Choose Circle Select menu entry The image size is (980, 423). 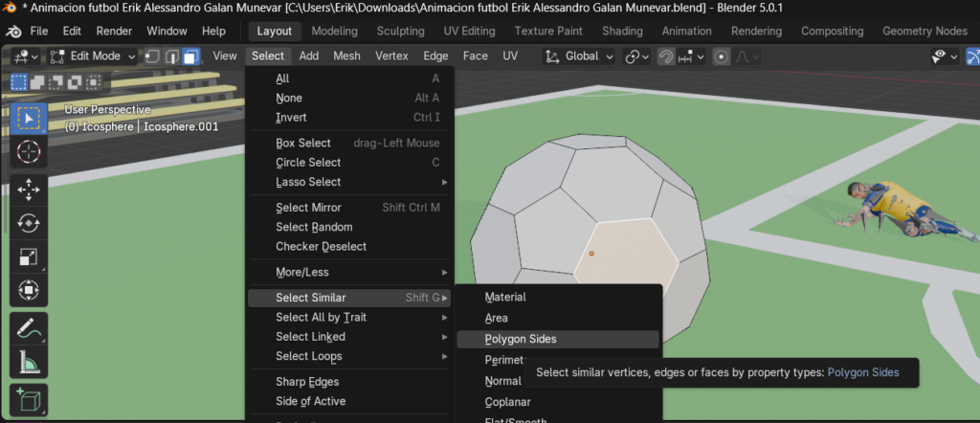click(x=350, y=163)
